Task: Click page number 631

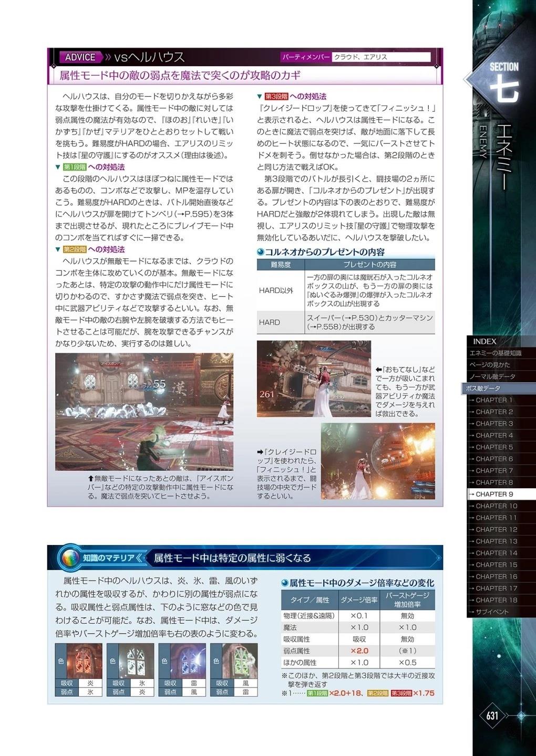Action: (492, 716)
